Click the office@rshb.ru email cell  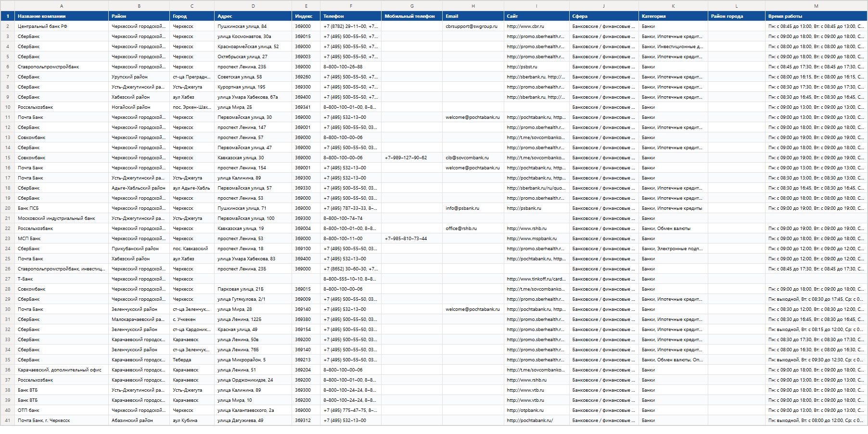coord(473,229)
